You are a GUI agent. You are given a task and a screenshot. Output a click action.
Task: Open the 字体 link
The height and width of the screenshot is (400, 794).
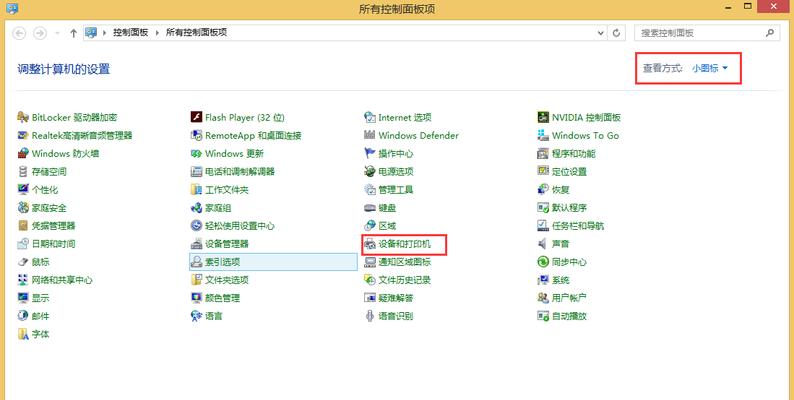coord(41,334)
